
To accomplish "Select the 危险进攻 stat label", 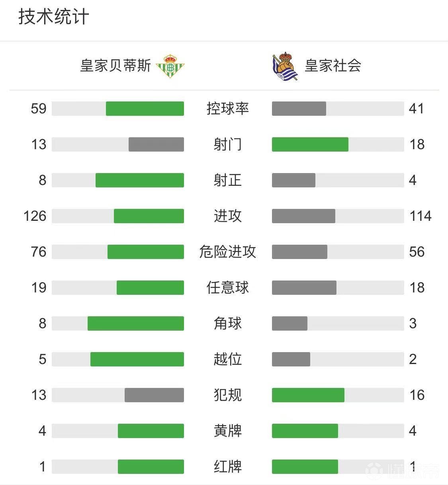I will (x=228, y=252).
